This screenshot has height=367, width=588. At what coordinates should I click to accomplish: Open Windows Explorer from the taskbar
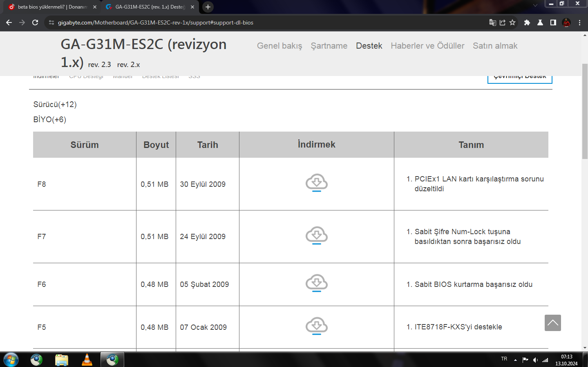pyautogui.click(x=62, y=360)
